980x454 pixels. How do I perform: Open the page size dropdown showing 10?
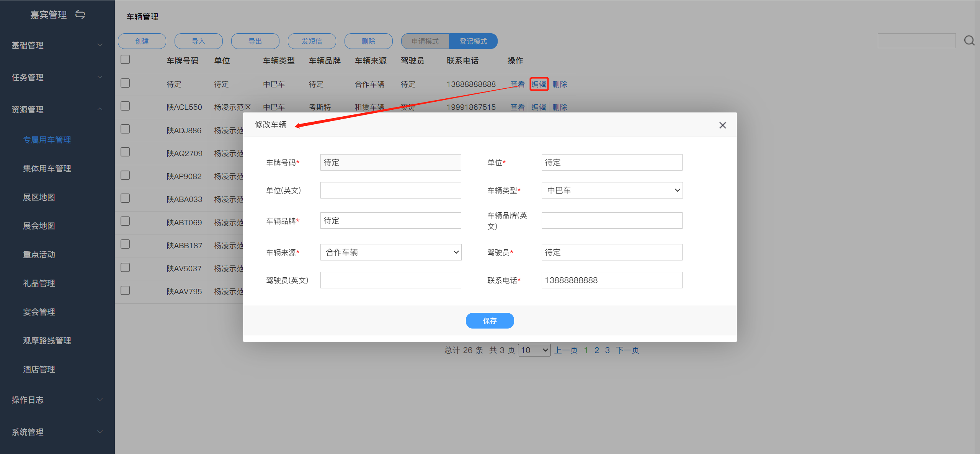[x=534, y=350]
